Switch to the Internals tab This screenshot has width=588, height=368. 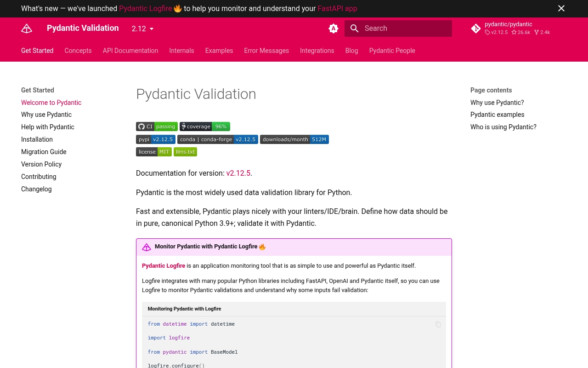pos(181,51)
